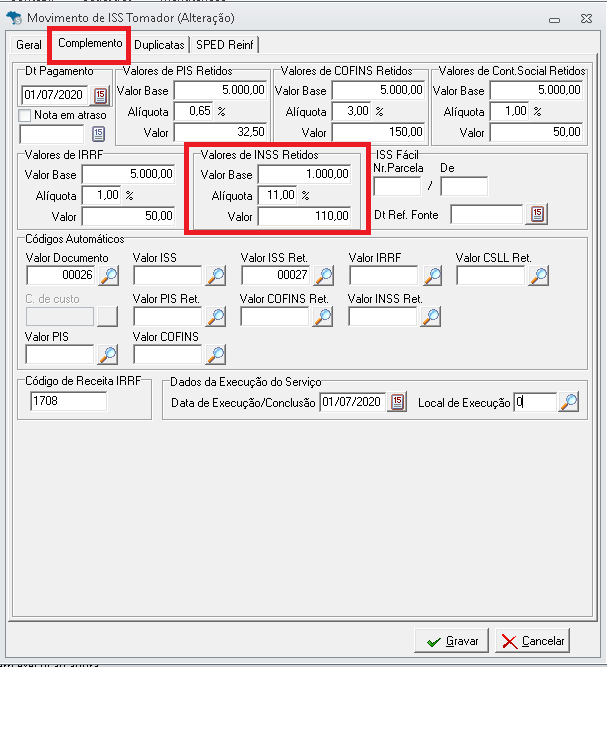Screen dimensions: 616x735
Task: Click the ISS Fácil De field
Action: coord(464,186)
